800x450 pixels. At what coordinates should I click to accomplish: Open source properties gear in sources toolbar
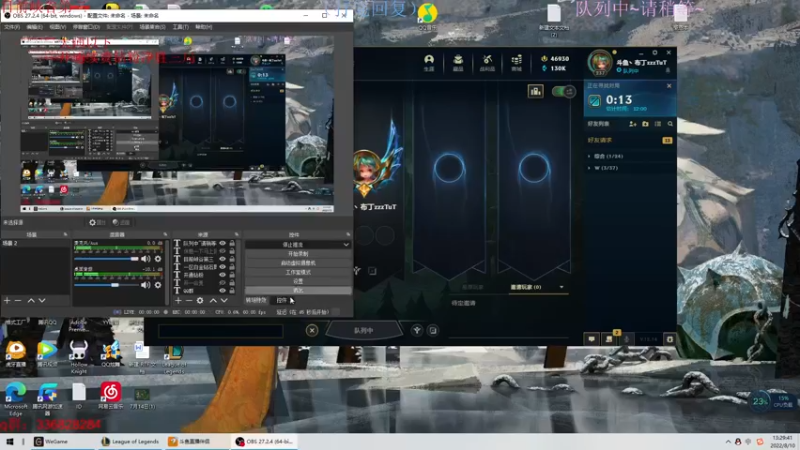click(200, 301)
